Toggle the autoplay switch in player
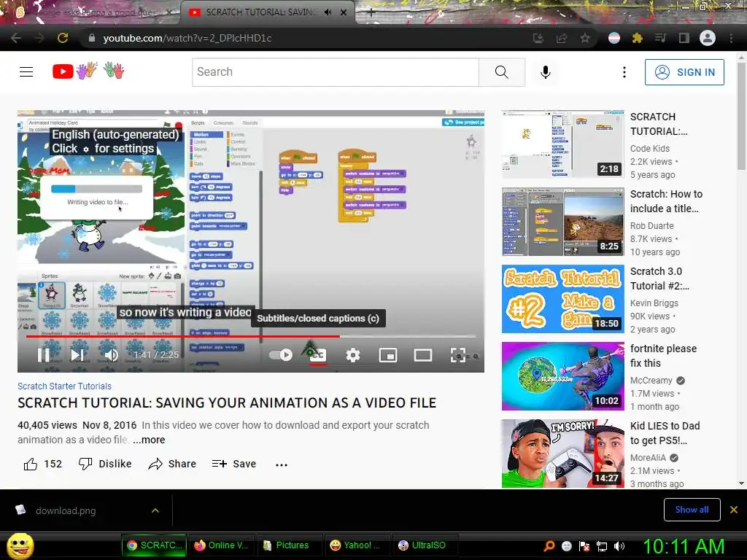 click(x=281, y=355)
